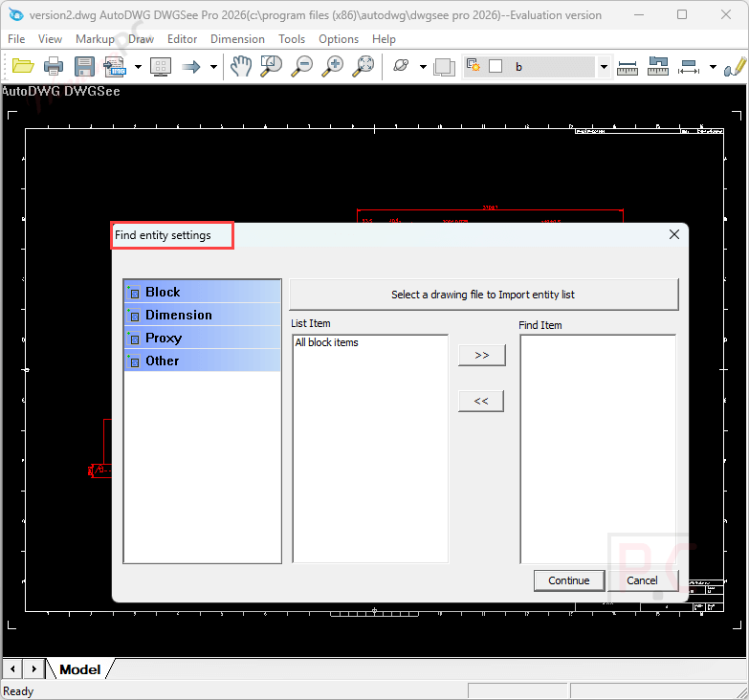Viewport: 749px width, 700px height.
Task: Switch to the Model layout tab
Action: click(x=79, y=669)
